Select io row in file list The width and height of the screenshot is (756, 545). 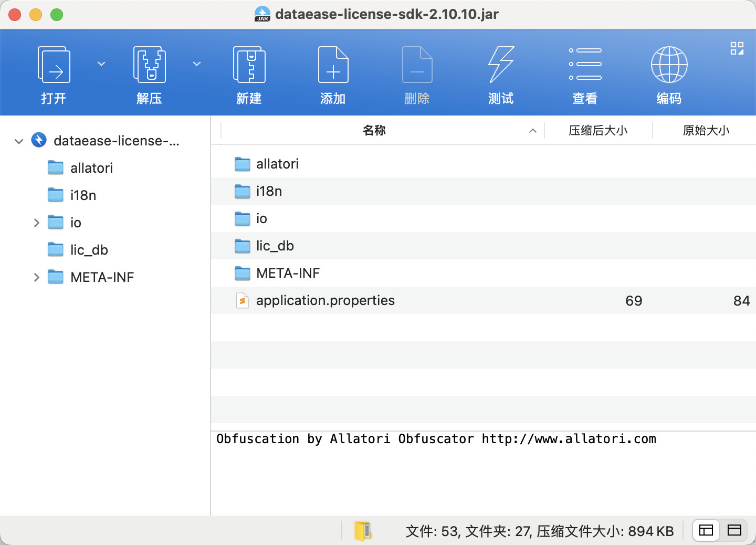click(484, 218)
